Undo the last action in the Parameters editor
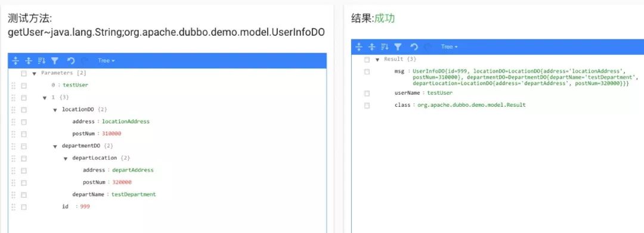 coord(70,61)
